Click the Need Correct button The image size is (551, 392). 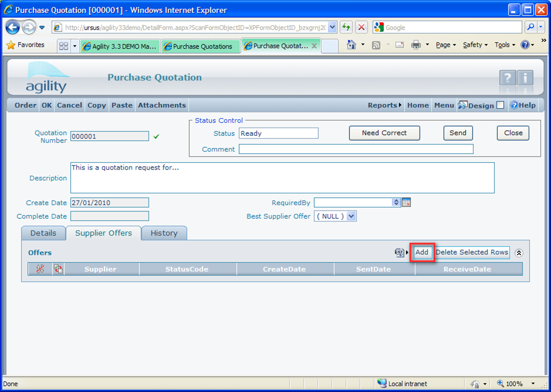(x=384, y=133)
